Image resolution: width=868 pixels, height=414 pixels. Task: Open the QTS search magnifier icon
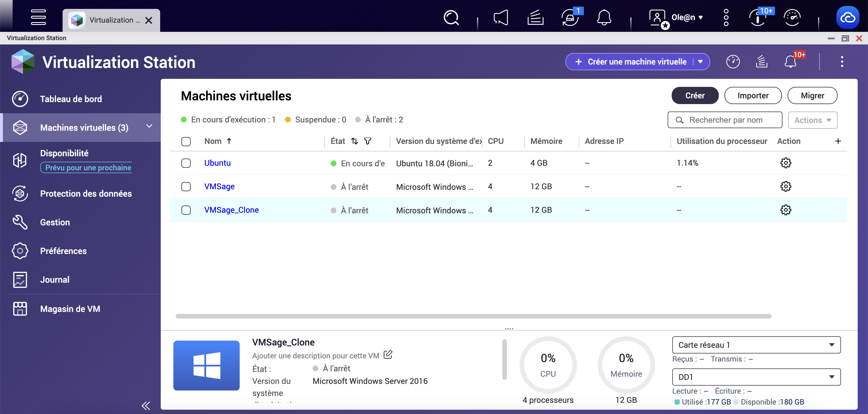click(x=451, y=17)
